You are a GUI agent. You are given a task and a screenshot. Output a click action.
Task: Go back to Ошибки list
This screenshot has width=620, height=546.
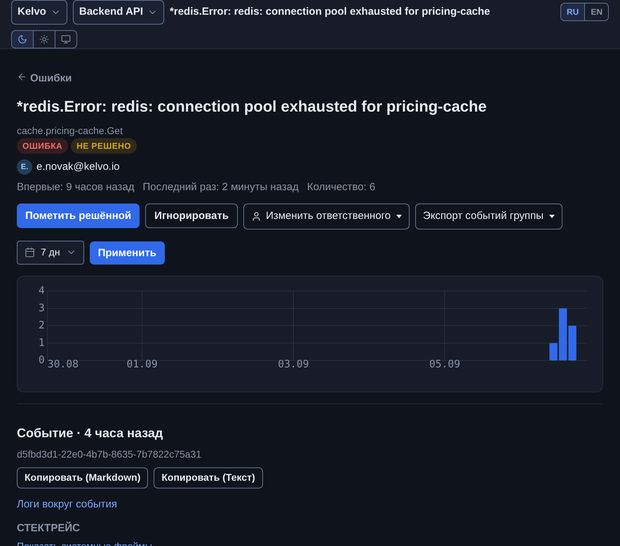45,78
